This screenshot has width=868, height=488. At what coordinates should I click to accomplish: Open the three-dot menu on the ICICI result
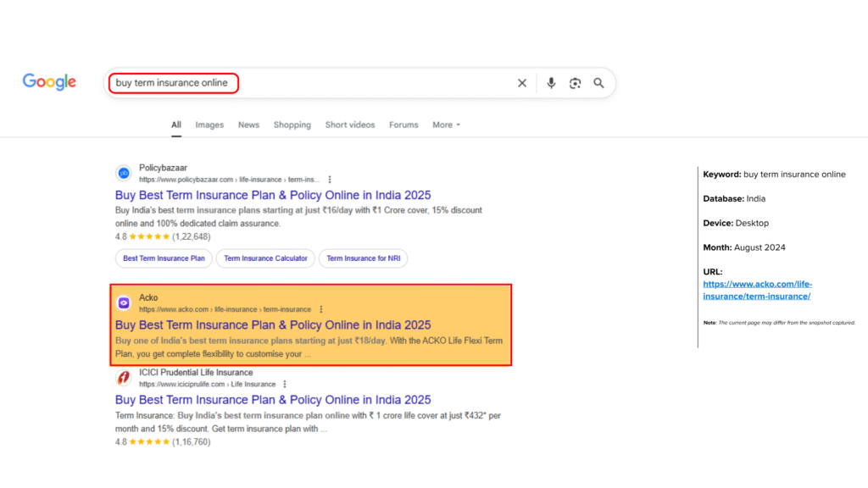pos(284,384)
